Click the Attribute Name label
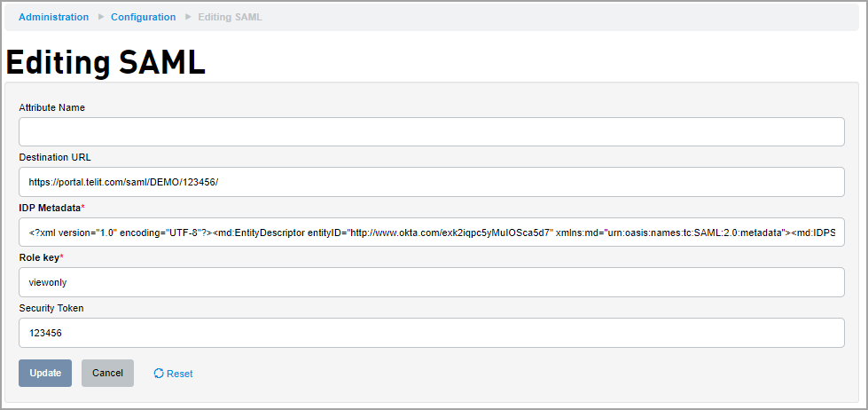This screenshot has width=868, height=410. (x=52, y=107)
